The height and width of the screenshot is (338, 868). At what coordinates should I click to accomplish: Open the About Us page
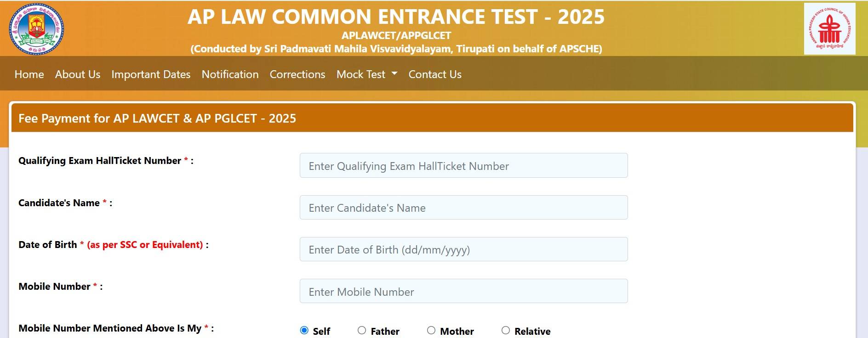tap(78, 74)
